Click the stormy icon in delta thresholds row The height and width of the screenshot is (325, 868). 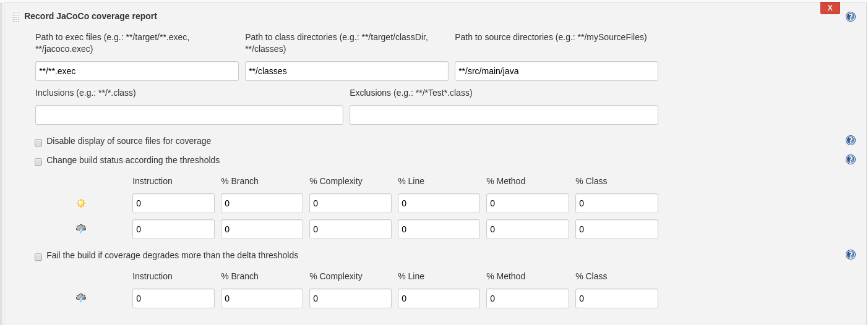(80, 298)
